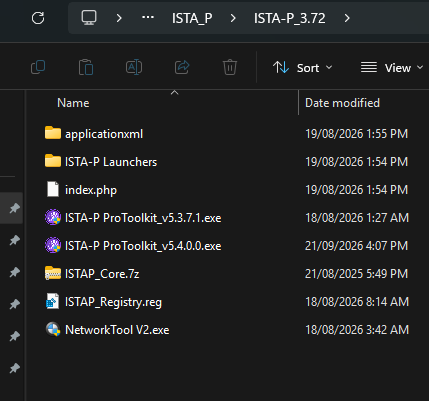Click the applicationxml folder name
The width and height of the screenshot is (429, 401).
(x=104, y=134)
